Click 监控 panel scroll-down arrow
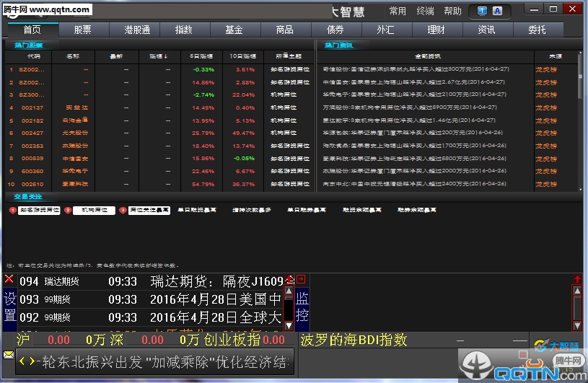The width and height of the screenshot is (588, 383). 577,326
